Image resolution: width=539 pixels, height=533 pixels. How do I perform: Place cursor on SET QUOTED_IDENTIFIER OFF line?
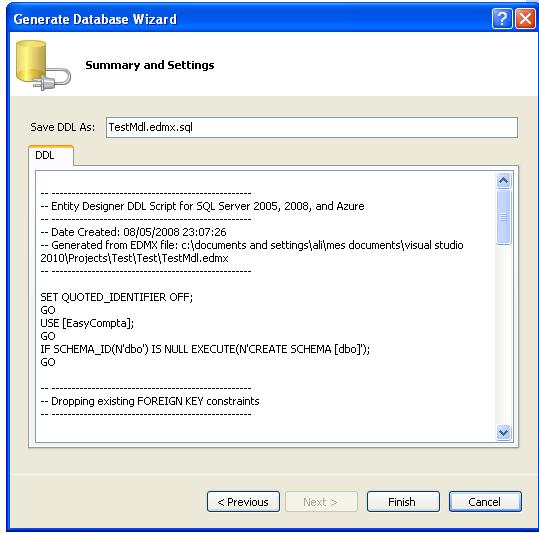[117, 297]
